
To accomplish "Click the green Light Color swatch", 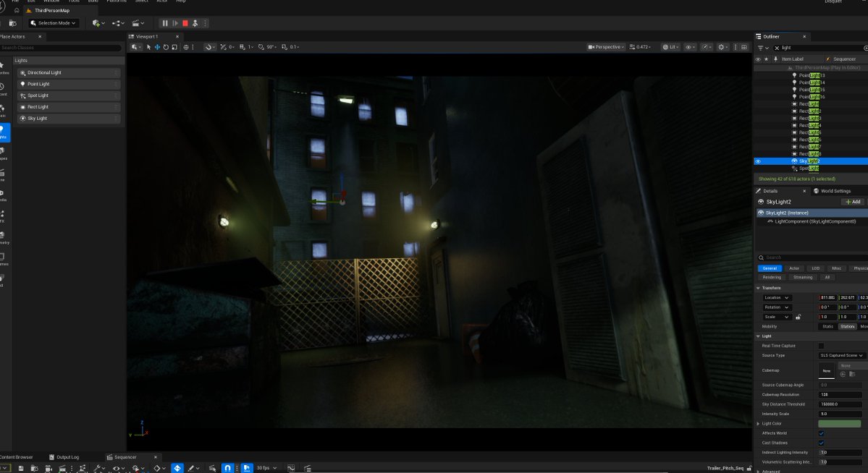I will tap(840, 424).
